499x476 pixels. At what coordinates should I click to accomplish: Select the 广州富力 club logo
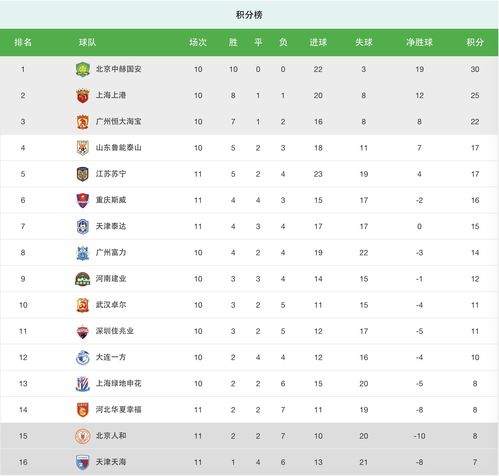tap(83, 253)
